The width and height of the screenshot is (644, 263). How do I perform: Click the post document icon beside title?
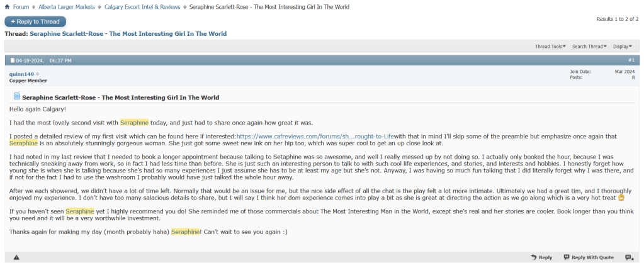tap(17, 97)
